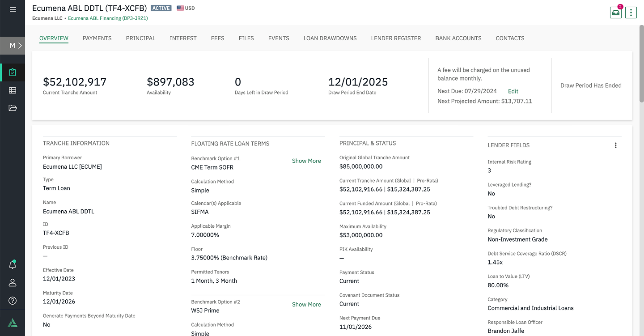644x336 pixels.
Task: Click the Non-Investment Grade classification value
Action: tap(517, 239)
